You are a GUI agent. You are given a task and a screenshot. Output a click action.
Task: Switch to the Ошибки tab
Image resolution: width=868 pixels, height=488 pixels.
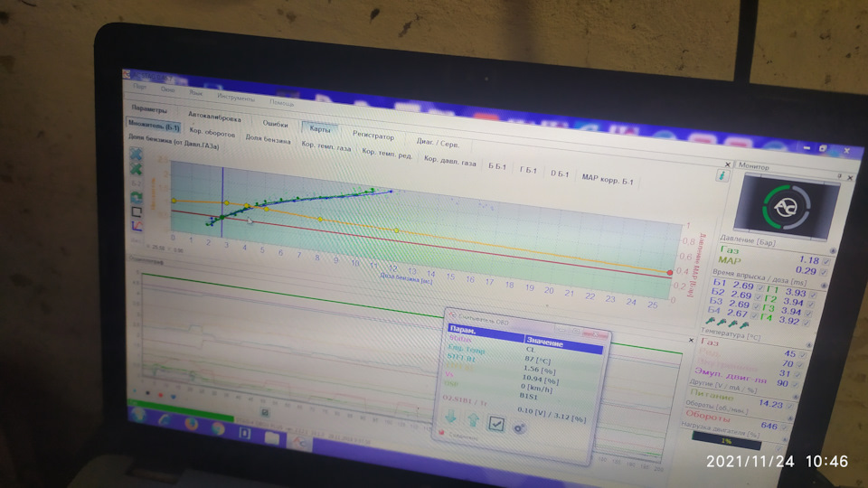click(x=275, y=124)
